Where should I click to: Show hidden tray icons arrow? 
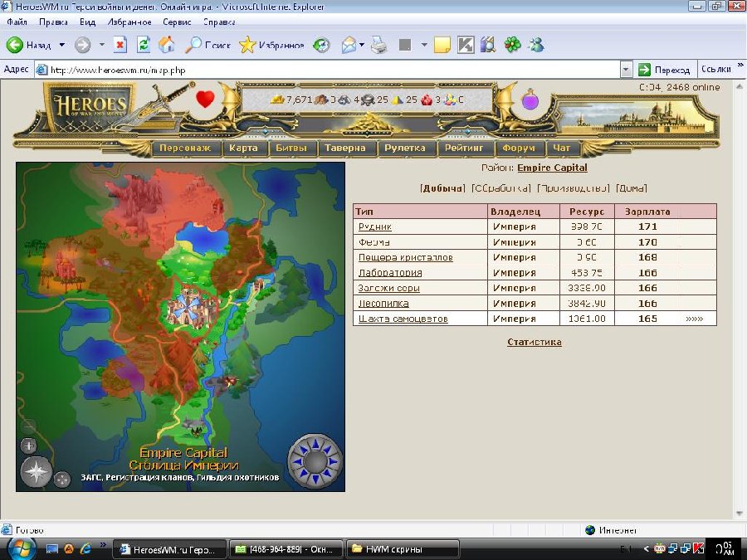click(646, 549)
